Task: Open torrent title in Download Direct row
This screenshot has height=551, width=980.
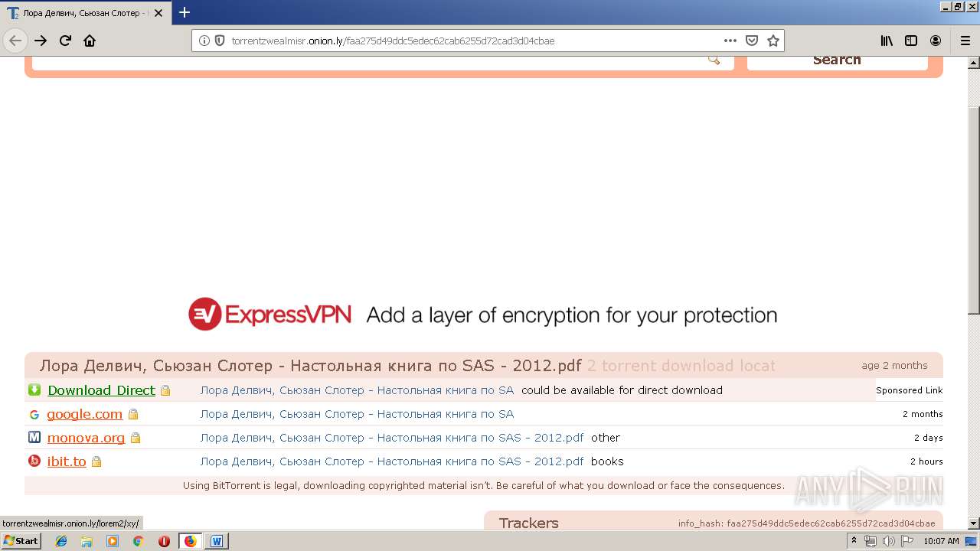Action: pos(357,390)
